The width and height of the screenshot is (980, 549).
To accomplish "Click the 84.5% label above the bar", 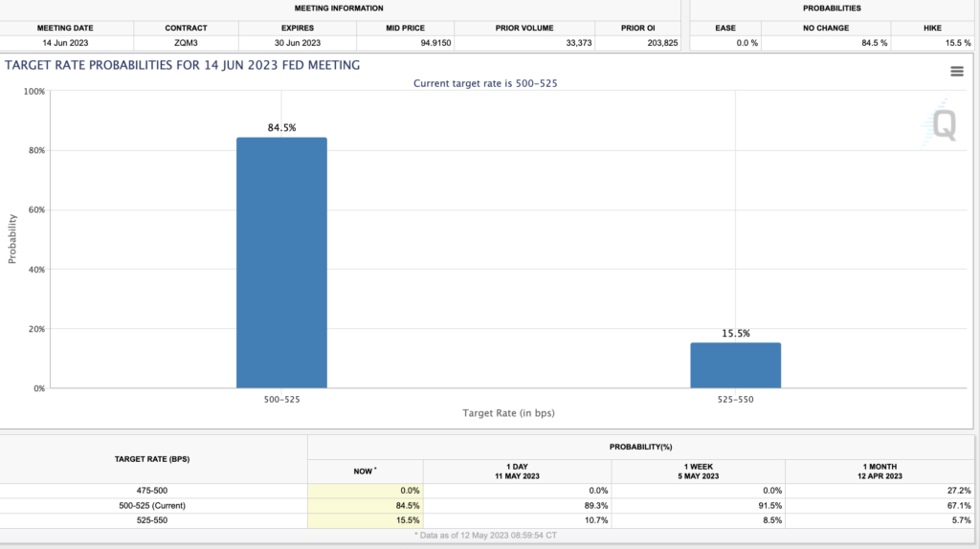I will [x=282, y=127].
